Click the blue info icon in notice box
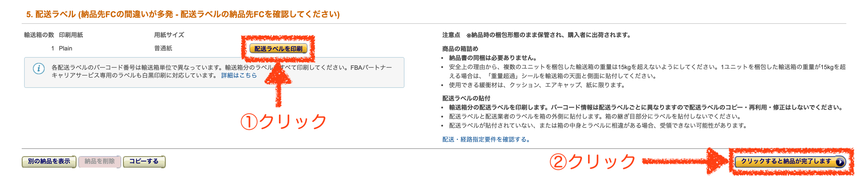 point(38,69)
